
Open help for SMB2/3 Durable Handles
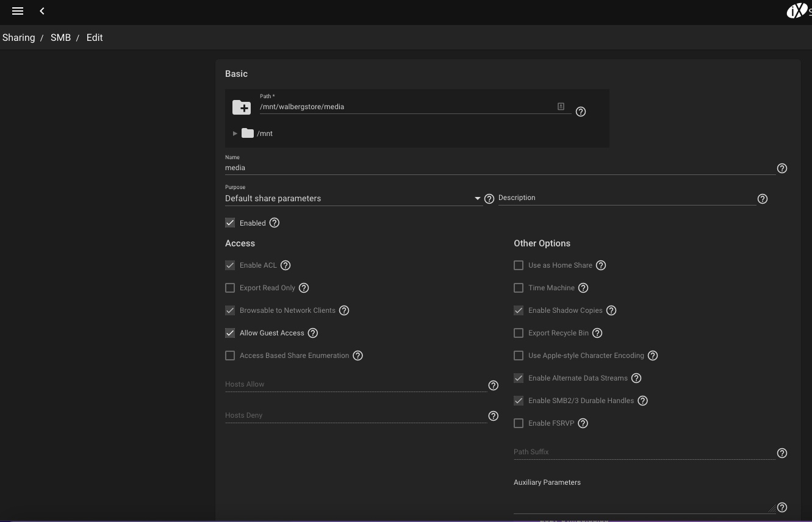click(642, 401)
